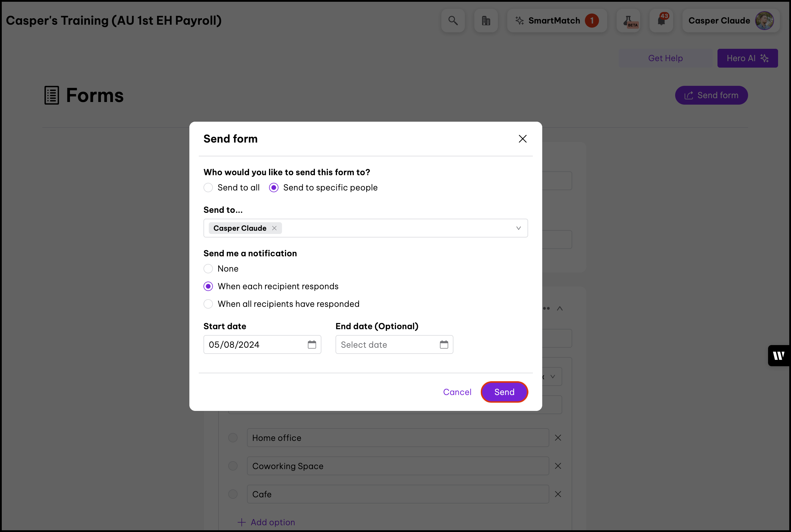
Task: Close the Send form dialog
Action: point(522,139)
